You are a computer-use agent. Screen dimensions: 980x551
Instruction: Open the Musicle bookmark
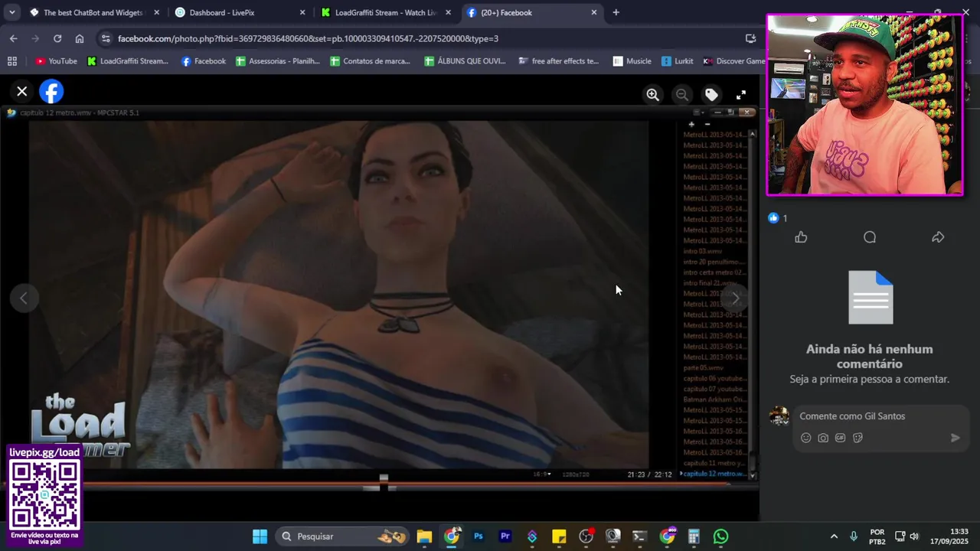[x=632, y=61]
